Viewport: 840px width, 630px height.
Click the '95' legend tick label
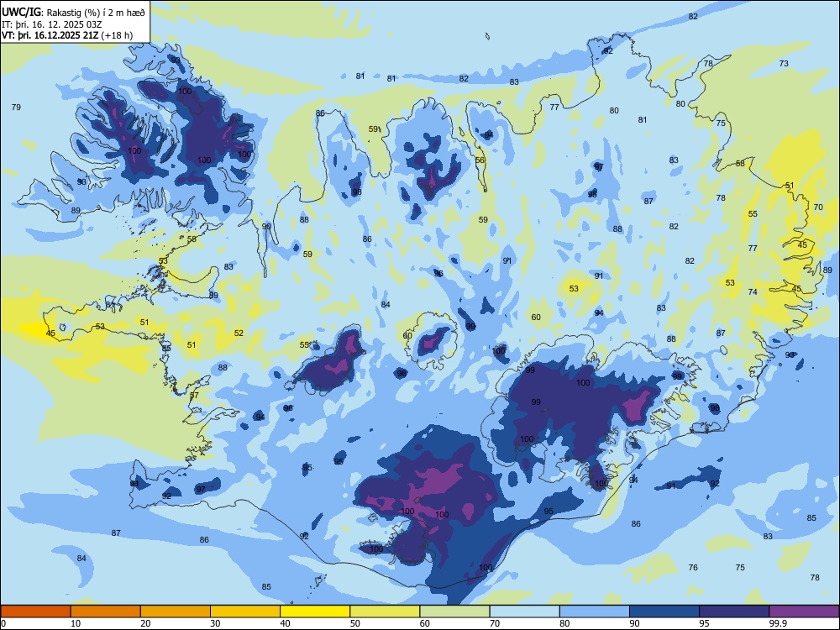[x=705, y=623]
